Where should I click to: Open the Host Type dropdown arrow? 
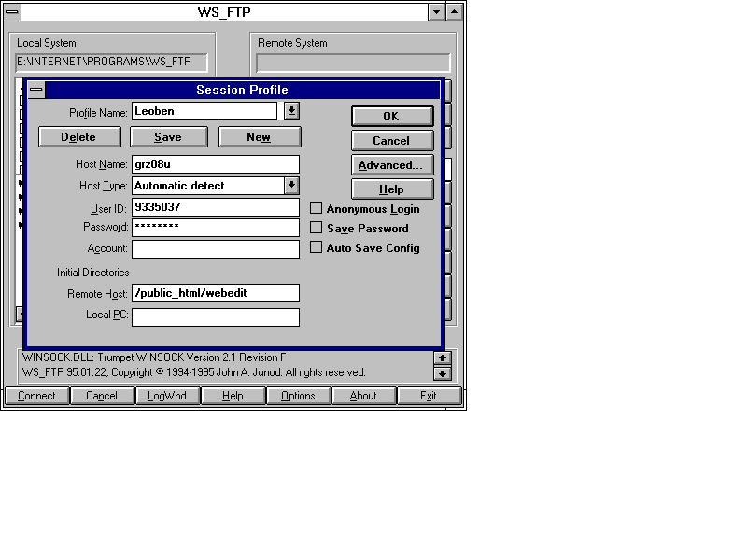click(291, 185)
